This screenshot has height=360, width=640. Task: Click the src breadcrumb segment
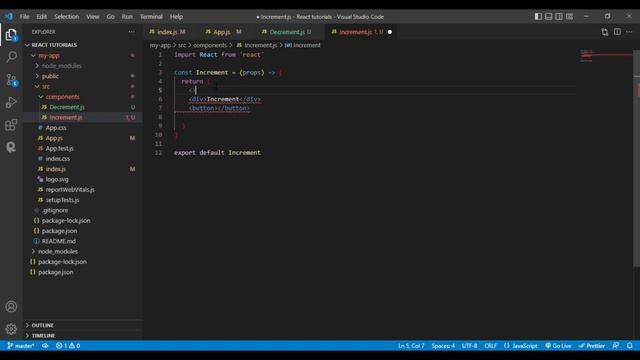(x=182, y=45)
